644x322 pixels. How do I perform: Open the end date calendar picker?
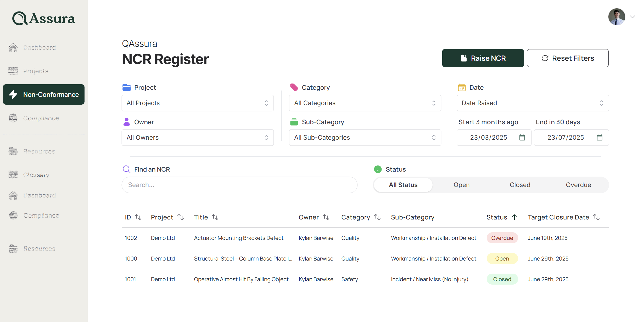coord(600,137)
